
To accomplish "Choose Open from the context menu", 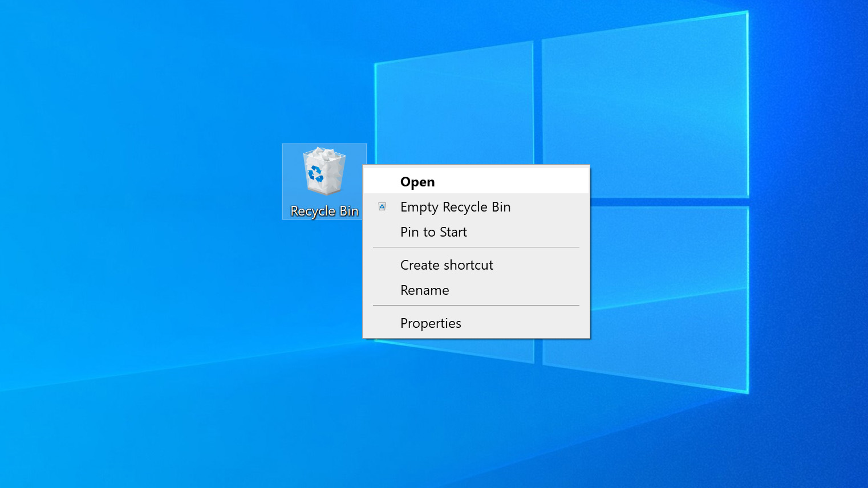I will click(476, 182).
